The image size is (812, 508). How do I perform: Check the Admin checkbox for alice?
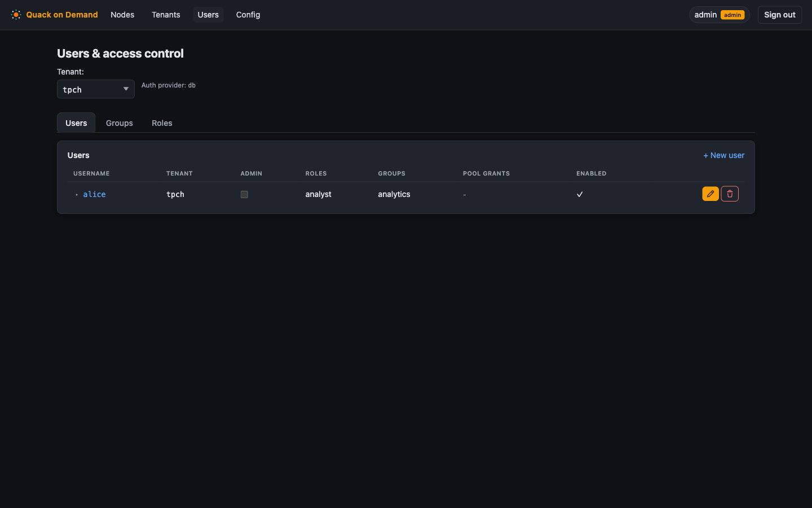244,194
